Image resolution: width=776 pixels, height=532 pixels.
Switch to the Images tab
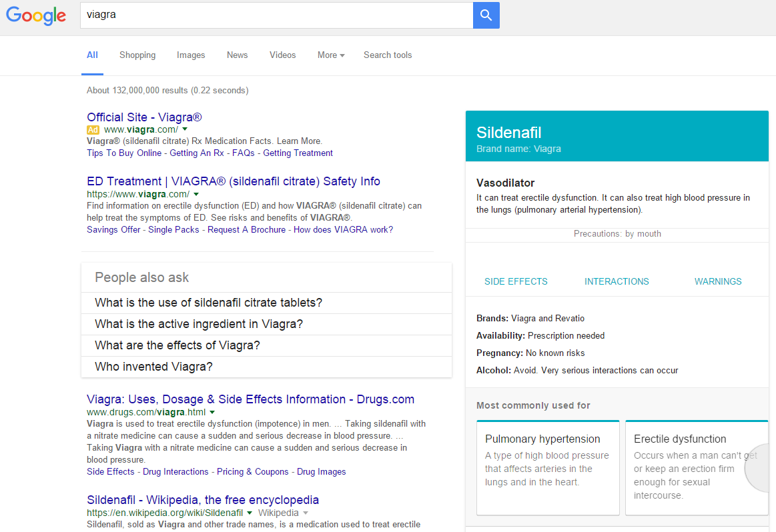pos(191,55)
